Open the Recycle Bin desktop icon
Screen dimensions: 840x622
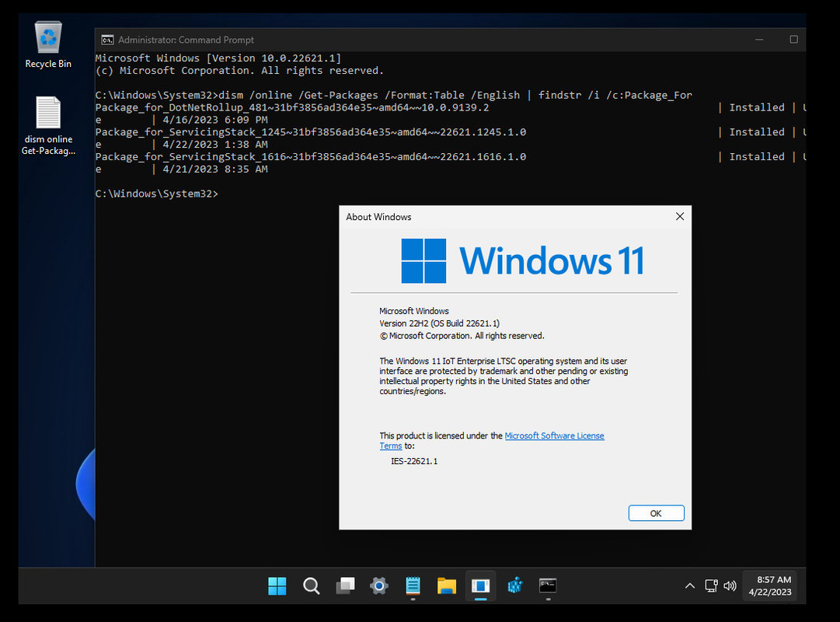[48, 45]
